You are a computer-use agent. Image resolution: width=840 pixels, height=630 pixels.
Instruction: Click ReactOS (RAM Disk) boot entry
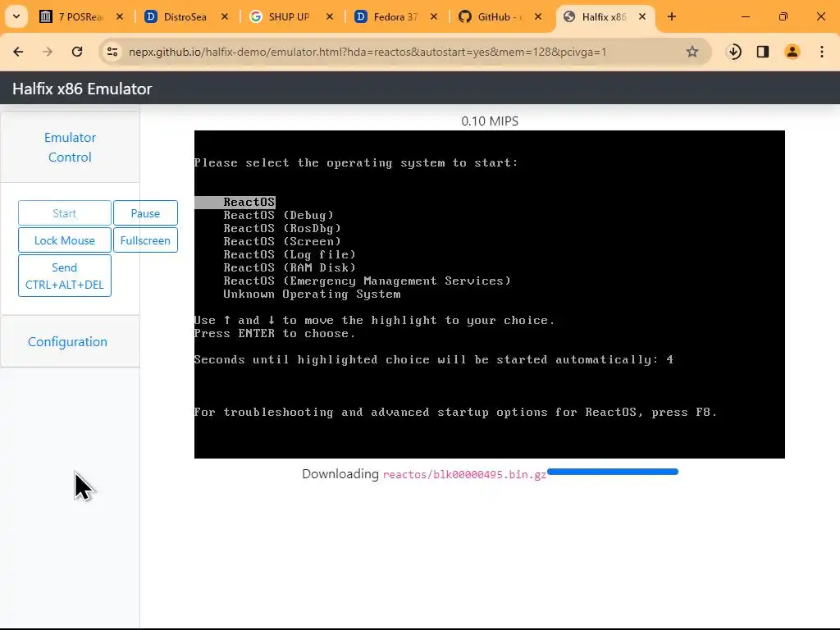(290, 268)
